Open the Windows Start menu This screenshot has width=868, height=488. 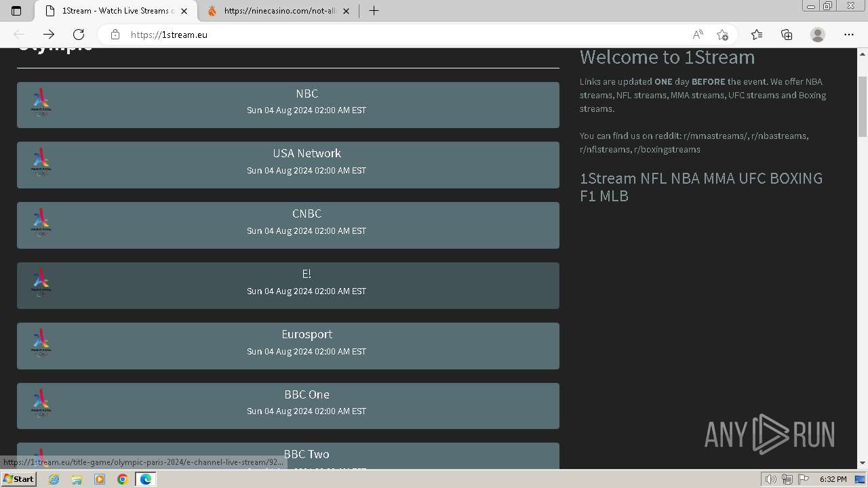(18, 479)
